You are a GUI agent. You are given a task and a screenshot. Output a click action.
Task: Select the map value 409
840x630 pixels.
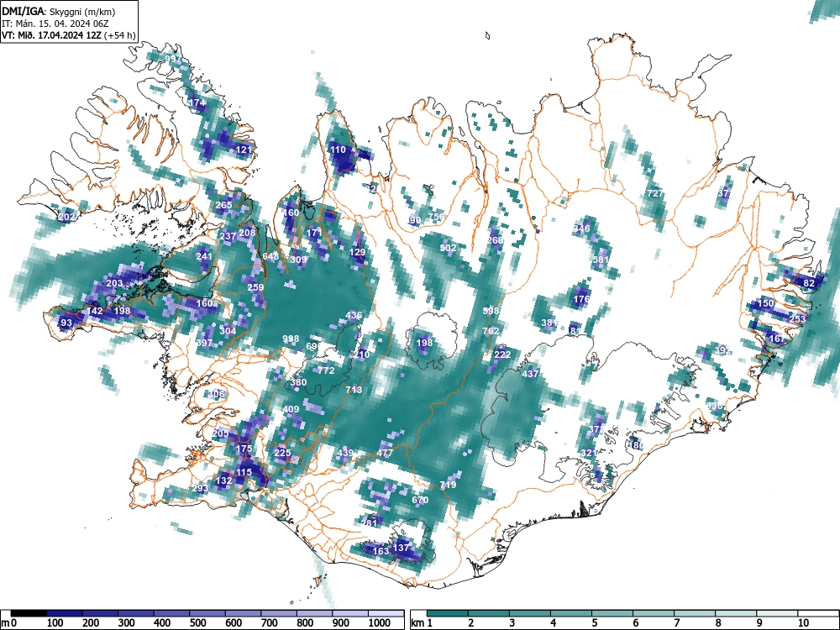coord(291,409)
